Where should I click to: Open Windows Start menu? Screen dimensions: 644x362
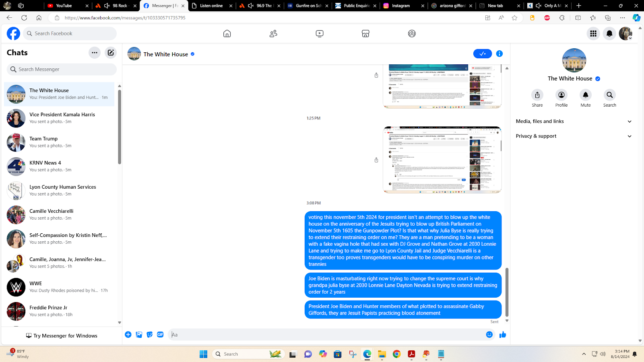pos(204,354)
